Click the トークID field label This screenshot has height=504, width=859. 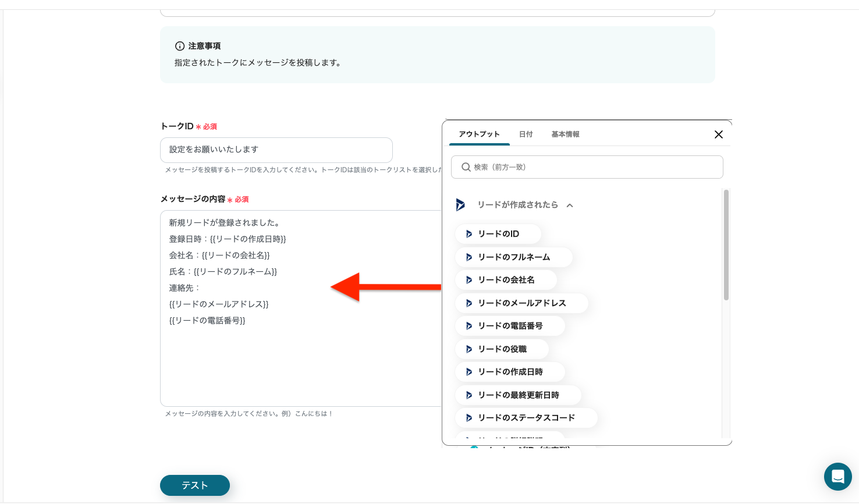pos(177,126)
